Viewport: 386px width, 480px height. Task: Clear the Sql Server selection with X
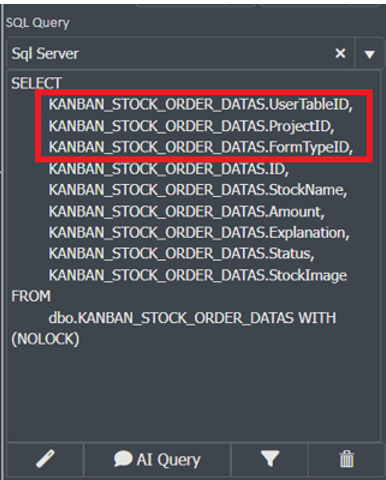click(x=340, y=53)
